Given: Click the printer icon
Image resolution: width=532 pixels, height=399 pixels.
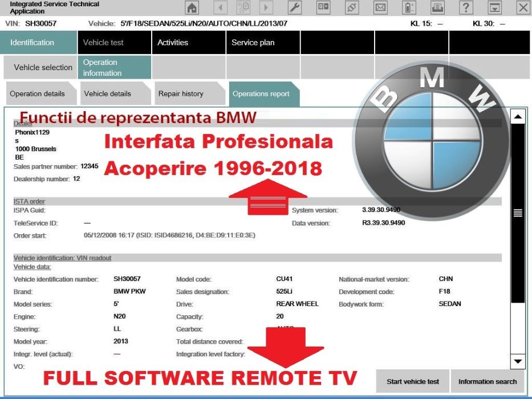Looking at the screenshot, I should [438, 7].
